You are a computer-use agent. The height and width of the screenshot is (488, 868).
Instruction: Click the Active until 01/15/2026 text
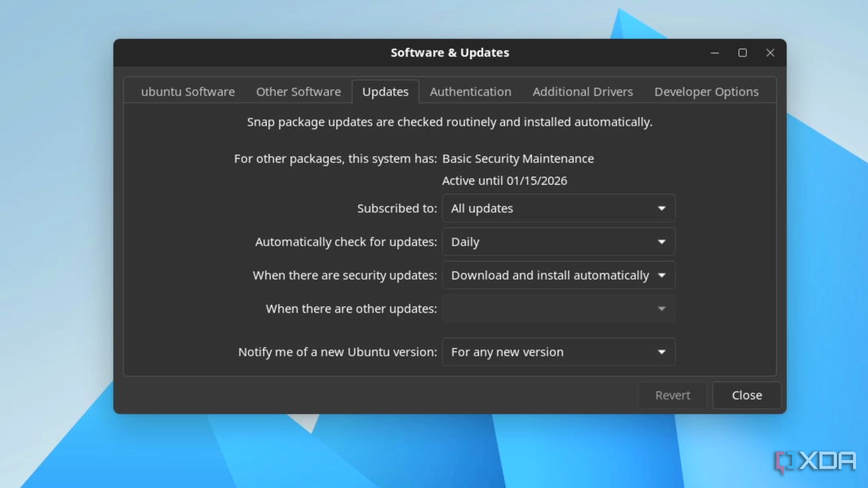pos(505,181)
